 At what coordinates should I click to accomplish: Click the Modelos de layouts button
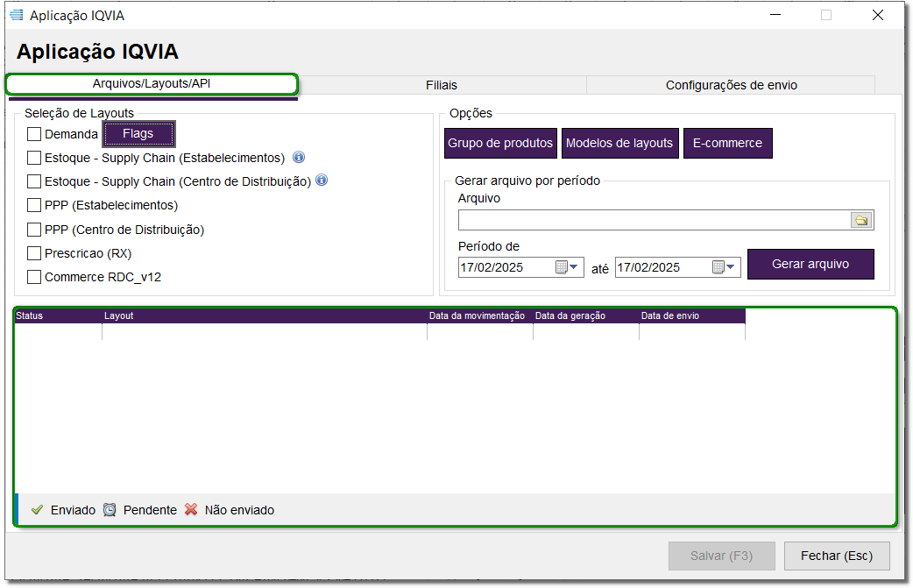619,143
